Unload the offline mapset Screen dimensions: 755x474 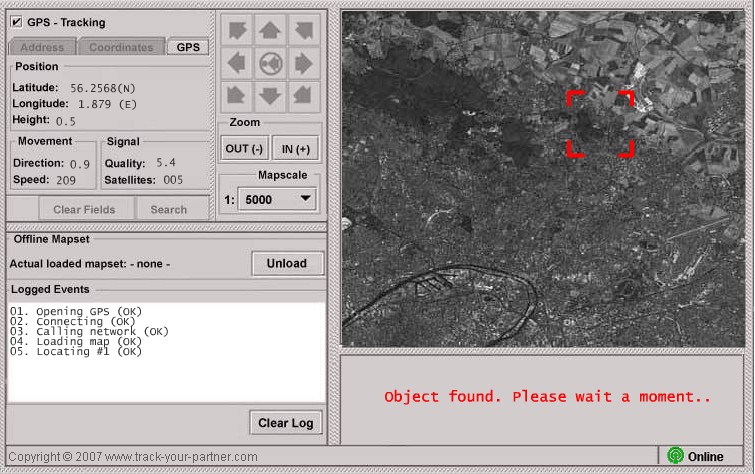[x=287, y=264]
